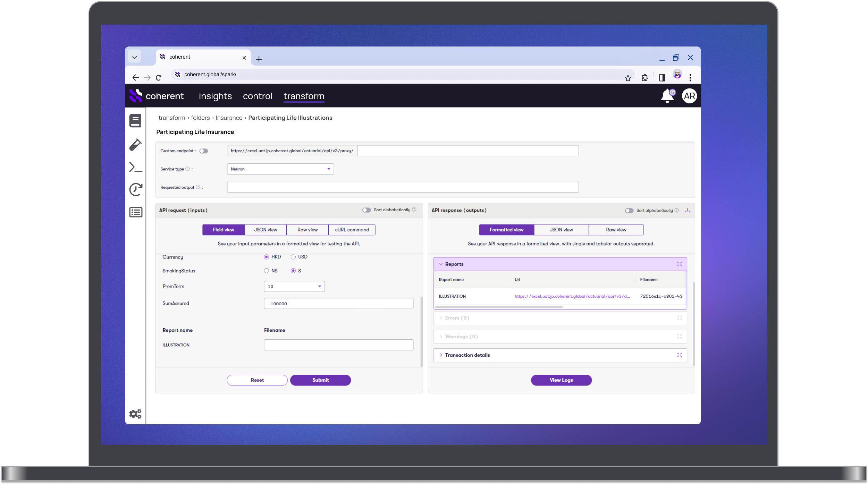Open the PremTerm dropdown
Screen dimensions: 868x484
click(294, 287)
